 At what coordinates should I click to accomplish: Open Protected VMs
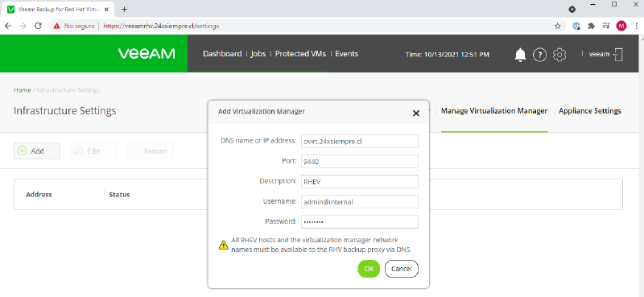tap(300, 54)
